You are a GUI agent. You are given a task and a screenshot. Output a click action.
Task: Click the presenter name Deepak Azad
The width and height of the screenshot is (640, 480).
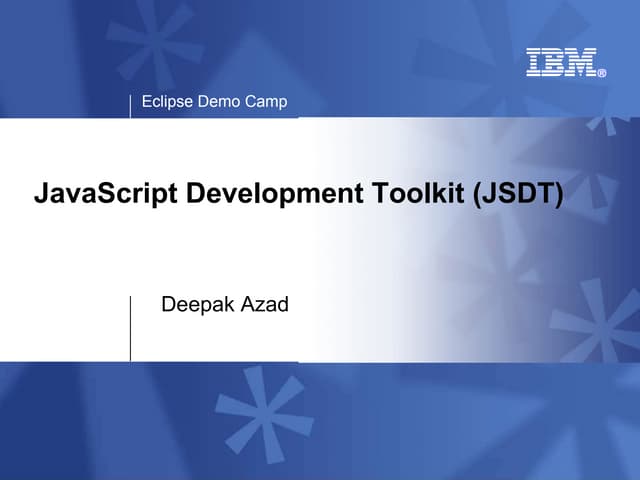click(224, 304)
